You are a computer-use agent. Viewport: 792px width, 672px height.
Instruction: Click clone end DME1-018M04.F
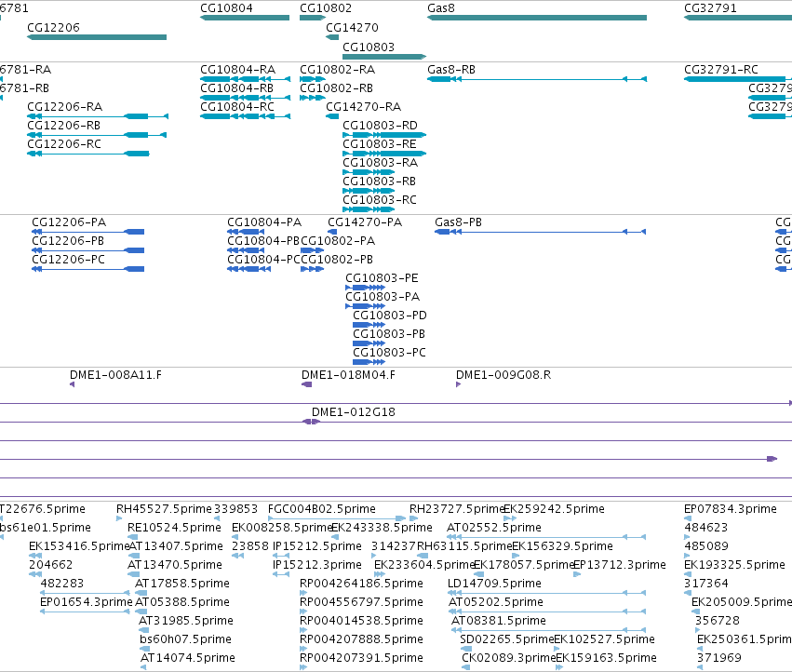click(306, 385)
